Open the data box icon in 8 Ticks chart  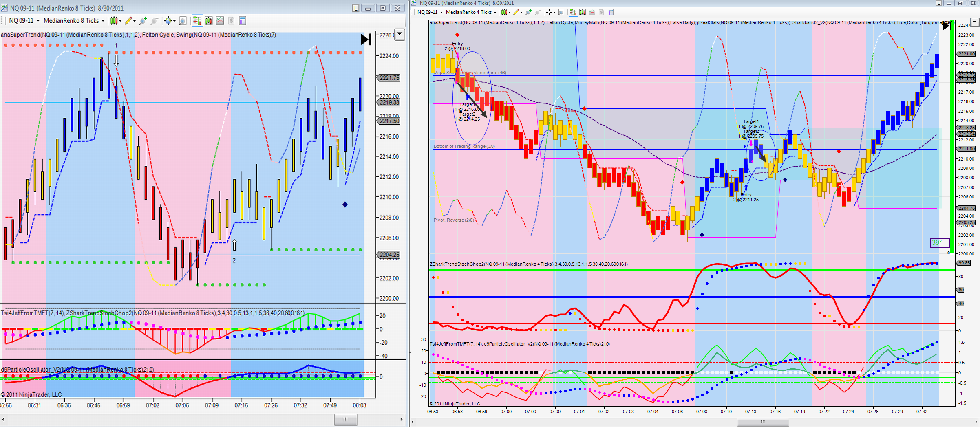coord(183,21)
